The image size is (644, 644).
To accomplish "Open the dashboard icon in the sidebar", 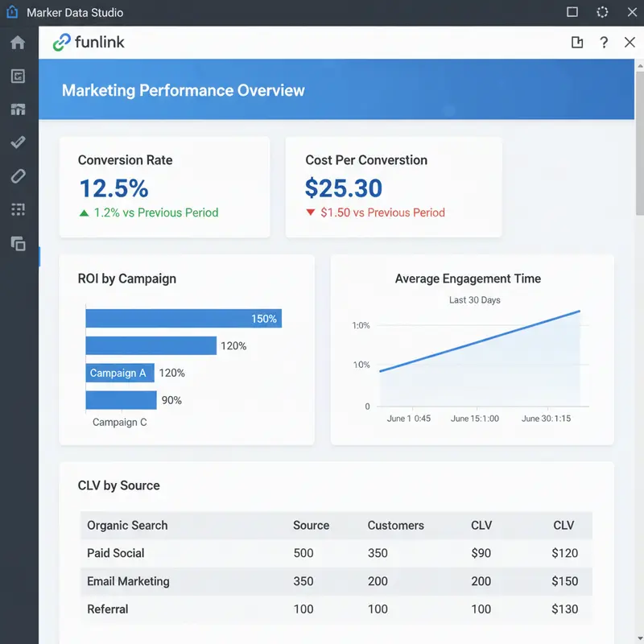I will pos(18,109).
